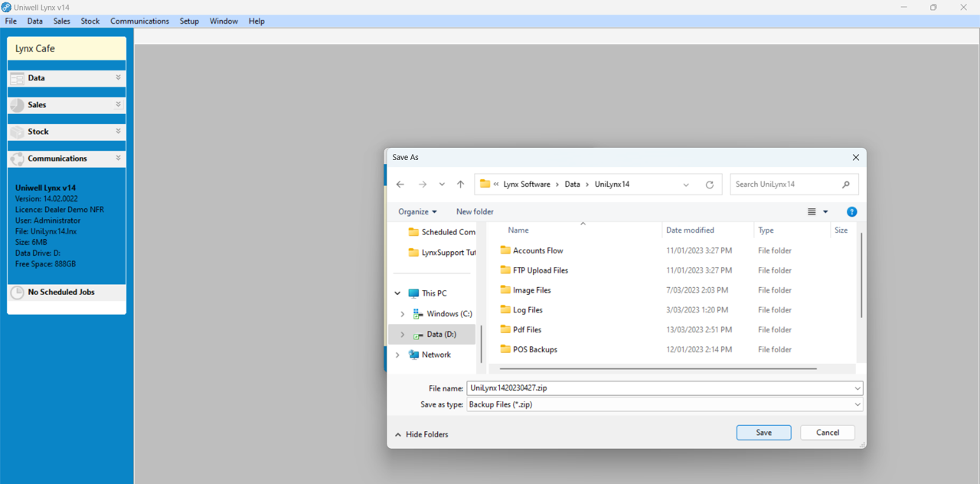Viewport: 980px width, 484px height.
Task: Open the Save as type dropdown
Action: pos(857,404)
